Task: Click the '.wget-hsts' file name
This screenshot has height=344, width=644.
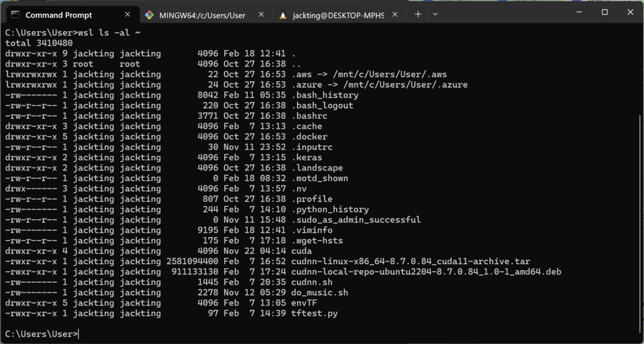Action: coord(317,241)
